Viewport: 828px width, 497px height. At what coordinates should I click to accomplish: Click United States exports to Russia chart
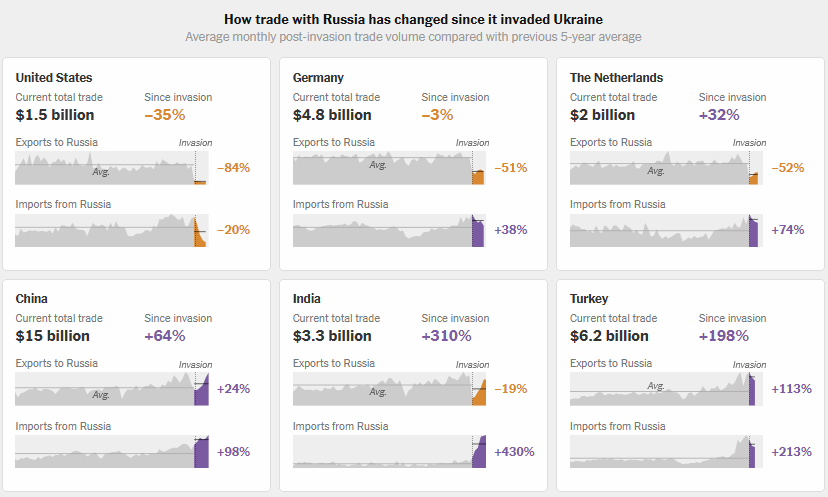[110, 168]
